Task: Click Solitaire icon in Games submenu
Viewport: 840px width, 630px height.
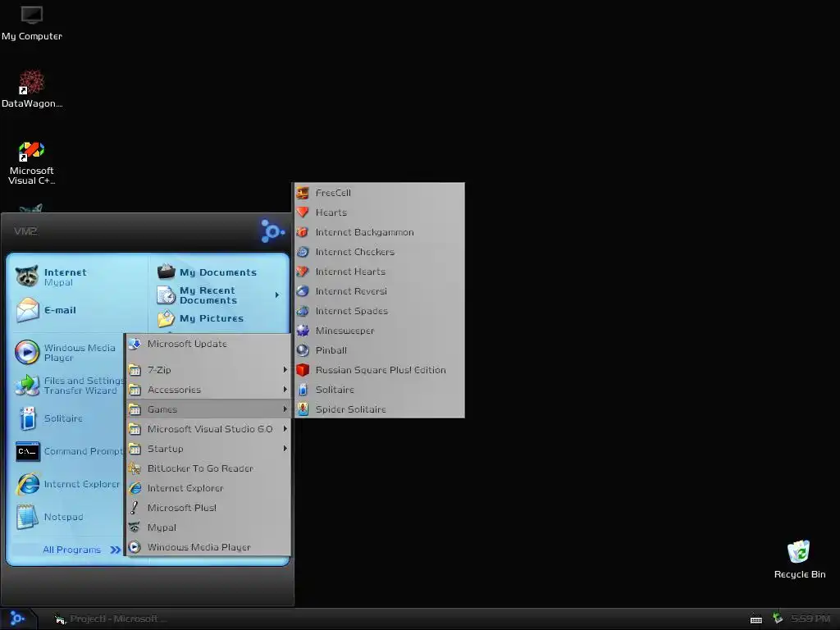Action: coord(303,390)
